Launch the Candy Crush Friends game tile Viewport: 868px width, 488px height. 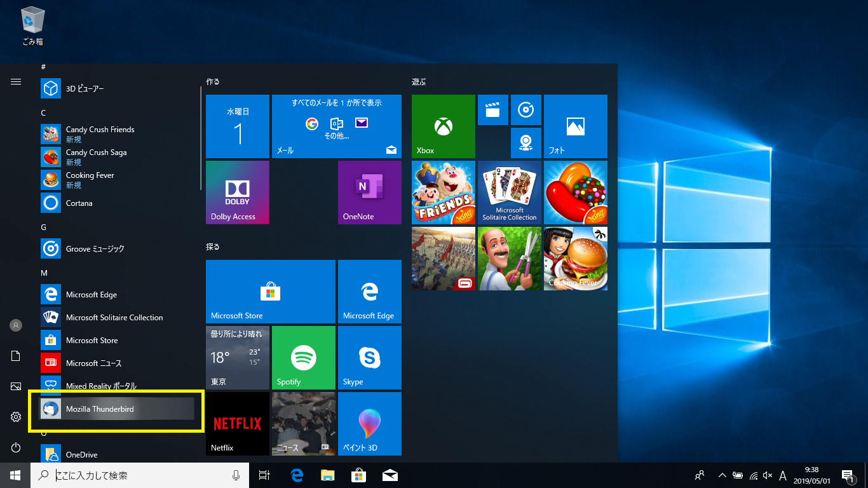(444, 193)
